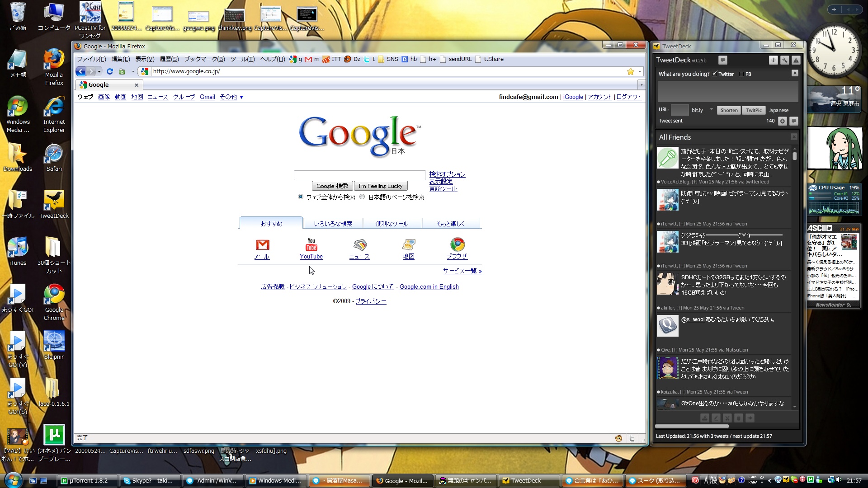Image resolution: width=868 pixels, height=488 pixels.
Task: Click the TweetDeck horizontal column scrollbar
Action: (x=692, y=426)
